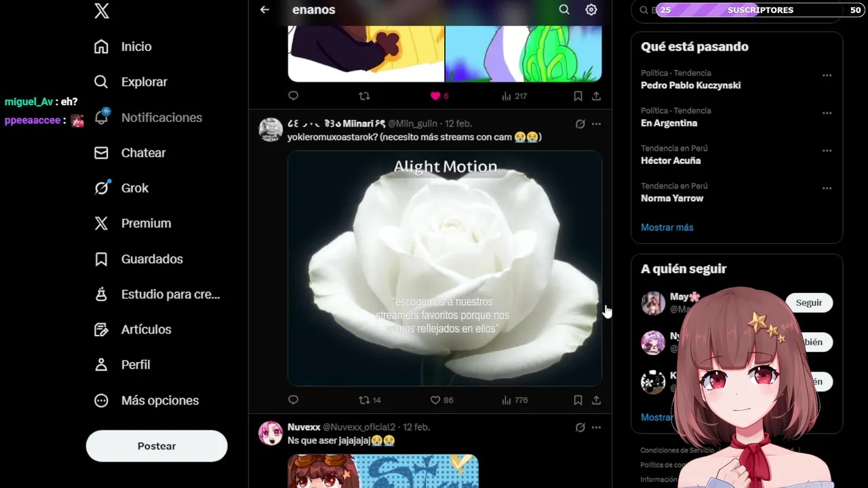Click miguel_Av chat username
This screenshot has width=868, height=488.
(28, 102)
